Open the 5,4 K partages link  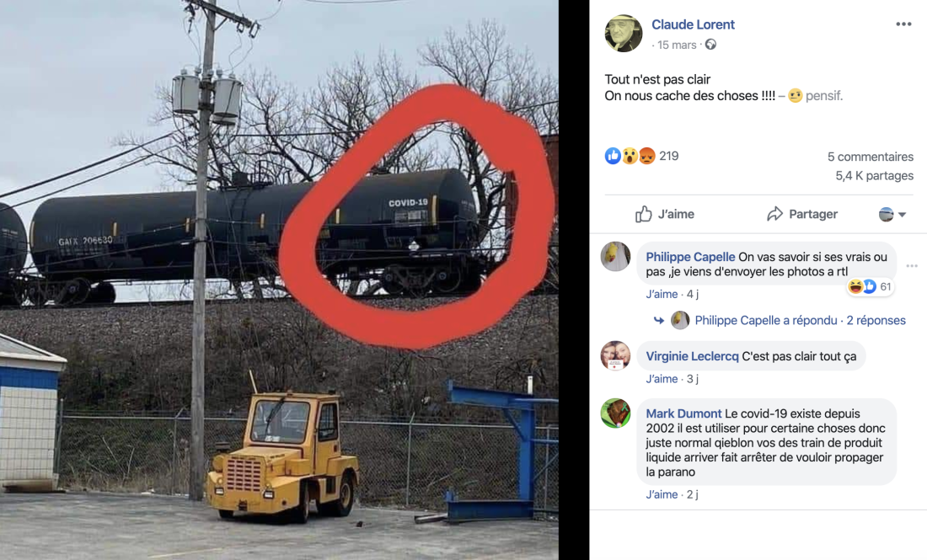pos(875,175)
